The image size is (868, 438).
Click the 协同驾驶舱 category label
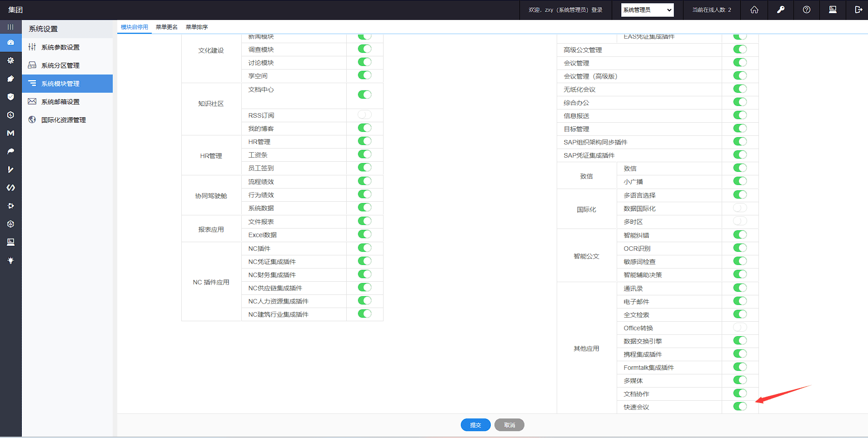click(211, 196)
